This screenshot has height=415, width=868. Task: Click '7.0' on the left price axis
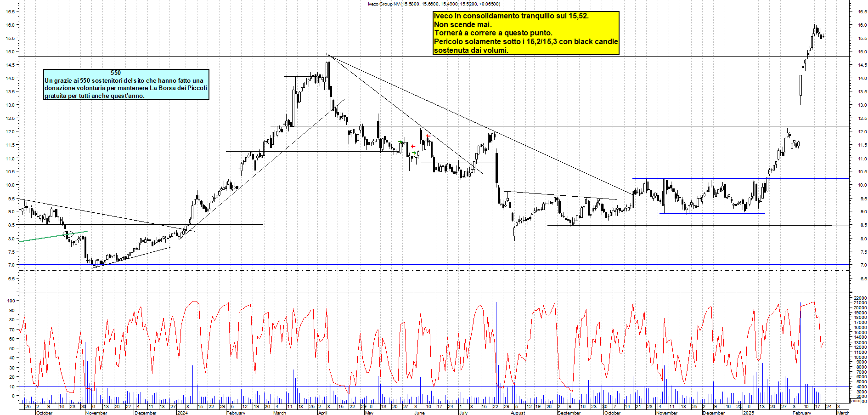click(11, 265)
